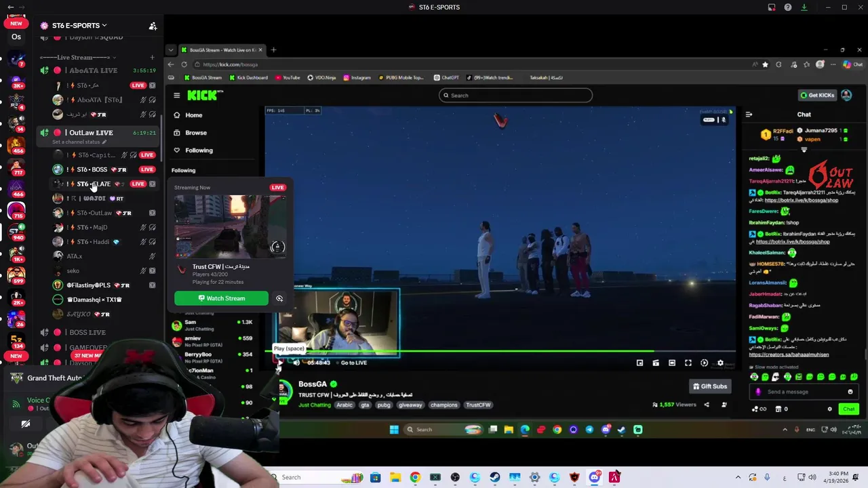Image resolution: width=868 pixels, height=488 pixels.
Task: Open emoji picker in chat input
Action: [x=850, y=392]
